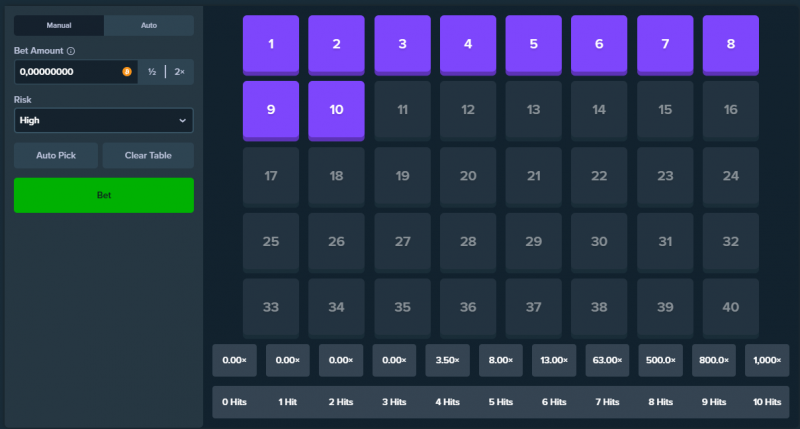
Task: Deselect keno tile number 7
Action: (x=665, y=45)
